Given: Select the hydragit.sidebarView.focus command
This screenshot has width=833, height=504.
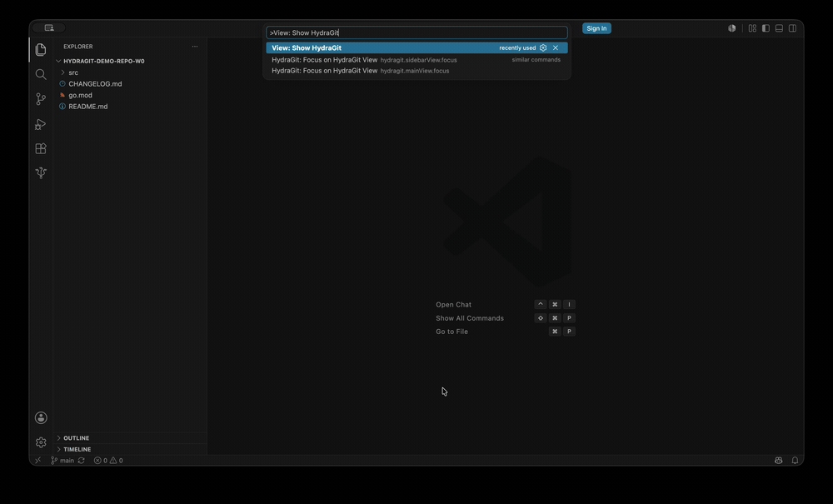Looking at the screenshot, I should point(417,60).
